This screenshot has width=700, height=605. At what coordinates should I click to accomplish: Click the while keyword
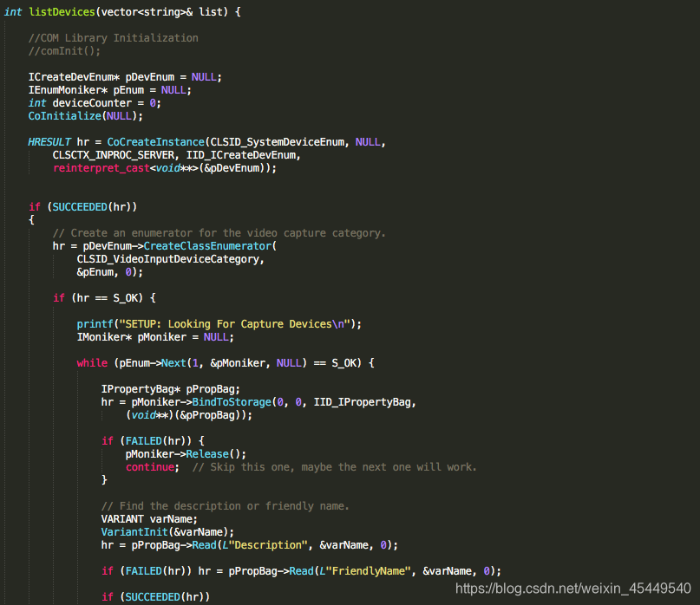tap(92, 362)
